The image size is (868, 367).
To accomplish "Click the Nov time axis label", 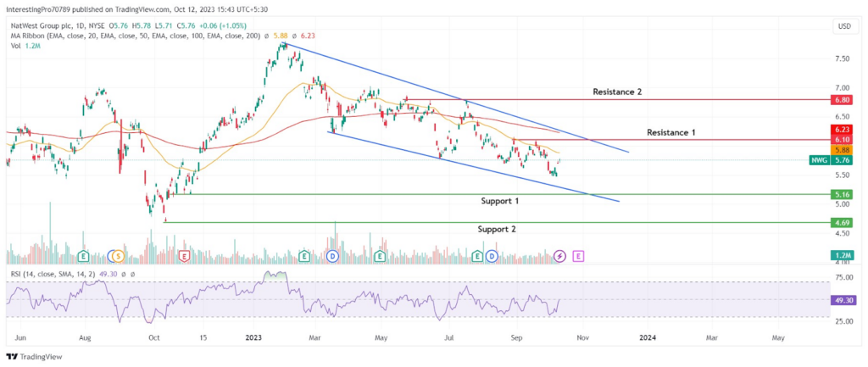I will pos(581,336).
